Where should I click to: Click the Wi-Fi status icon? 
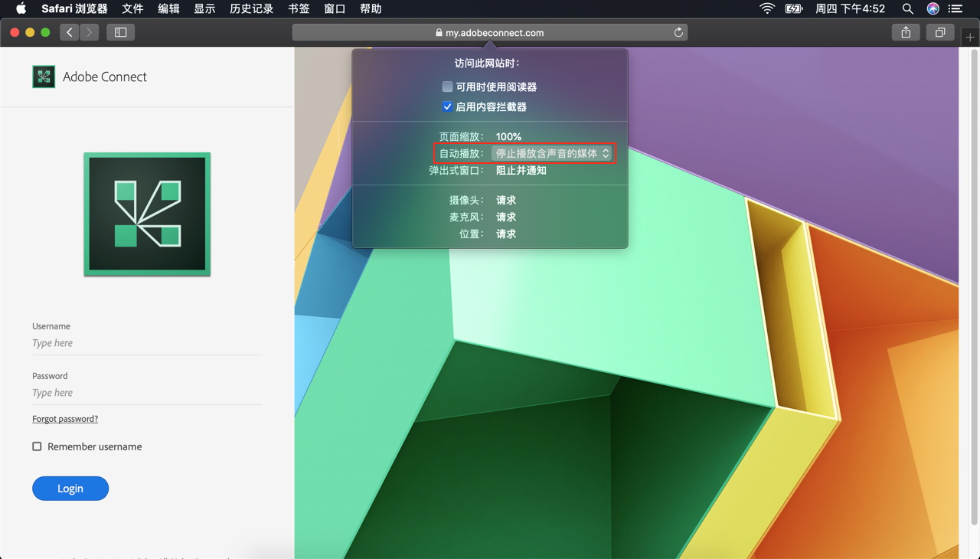click(x=766, y=8)
